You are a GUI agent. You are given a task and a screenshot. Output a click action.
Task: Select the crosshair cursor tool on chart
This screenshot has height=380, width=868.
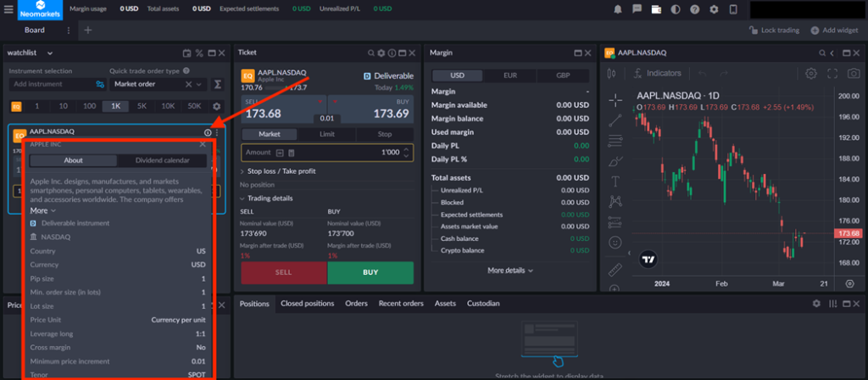(615, 100)
